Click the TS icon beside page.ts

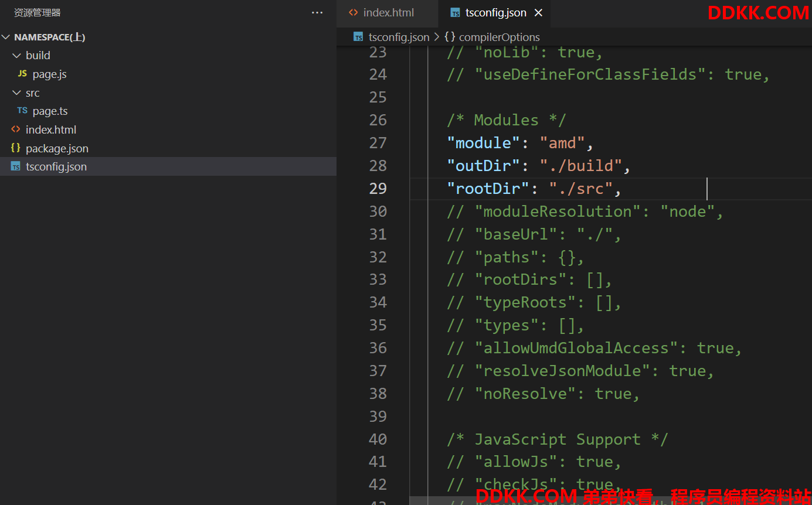(22, 110)
